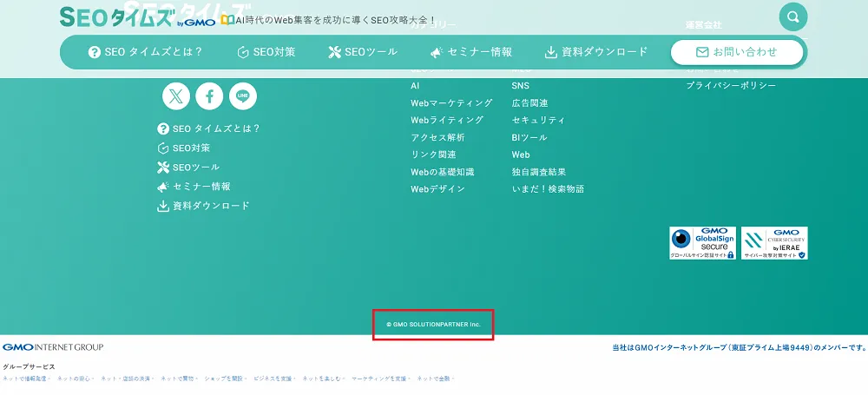Open the リンク関連 category link
Image resolution: width=868 pixels, height=395 pixels.
tap(433, 155)
